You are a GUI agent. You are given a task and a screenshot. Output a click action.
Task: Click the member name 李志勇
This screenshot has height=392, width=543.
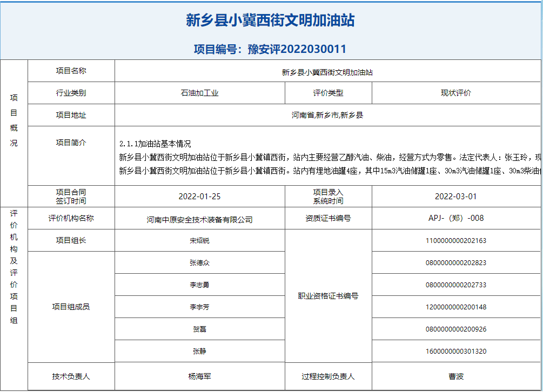coord(199,285)
